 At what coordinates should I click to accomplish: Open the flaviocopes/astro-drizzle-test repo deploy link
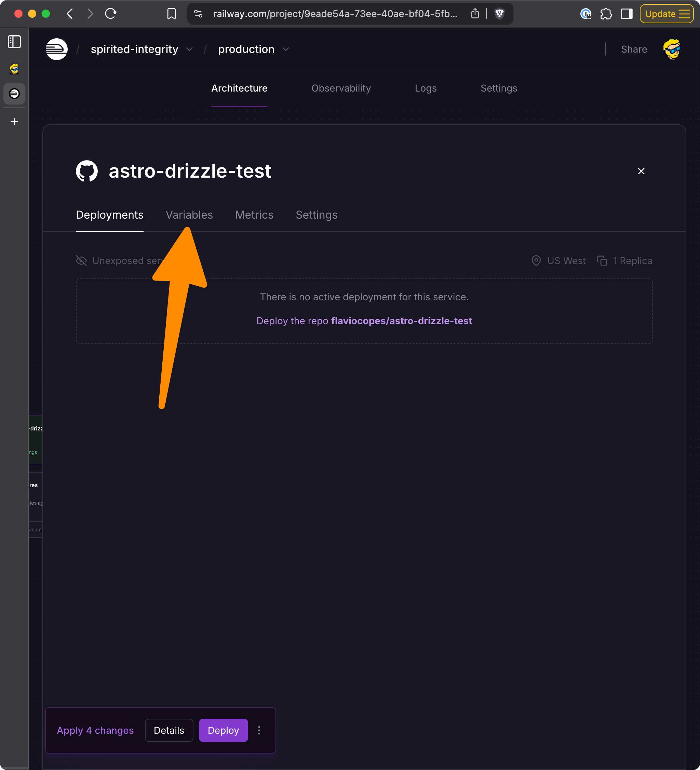401,321
